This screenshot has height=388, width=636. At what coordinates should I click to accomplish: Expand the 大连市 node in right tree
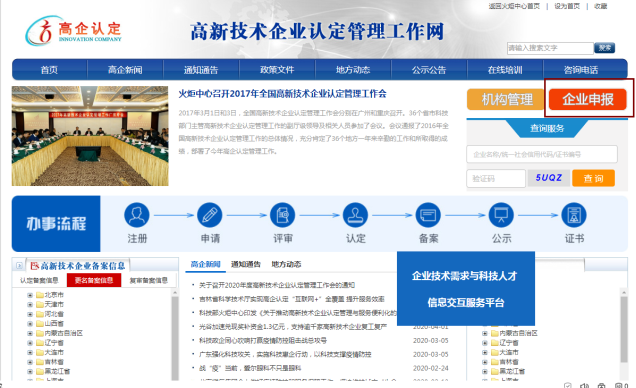[485, 353]
